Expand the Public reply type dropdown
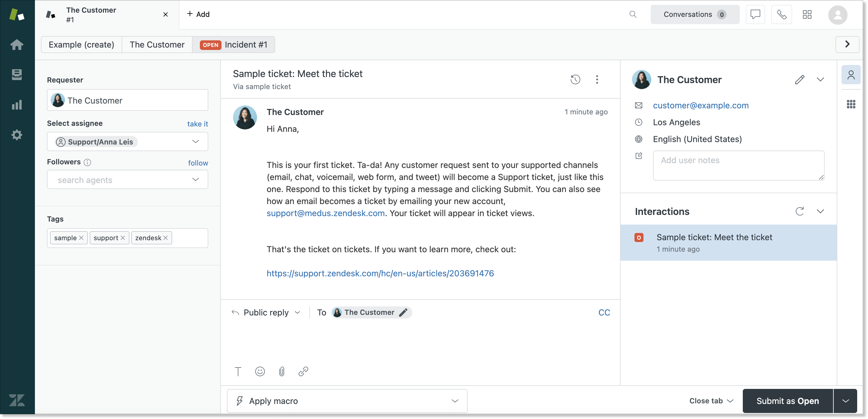The height and width of the screenshot is (419, 868). [x=297, y=312]
